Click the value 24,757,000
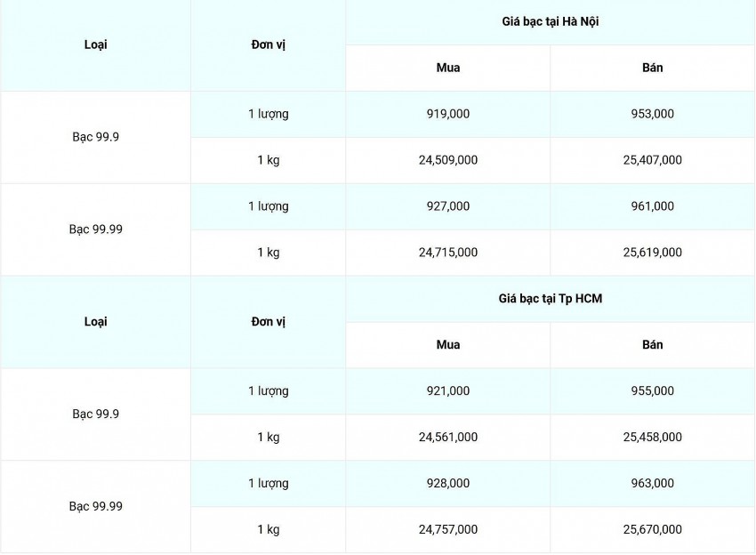This screenshot has height=555, width=756. click(448, 530)
